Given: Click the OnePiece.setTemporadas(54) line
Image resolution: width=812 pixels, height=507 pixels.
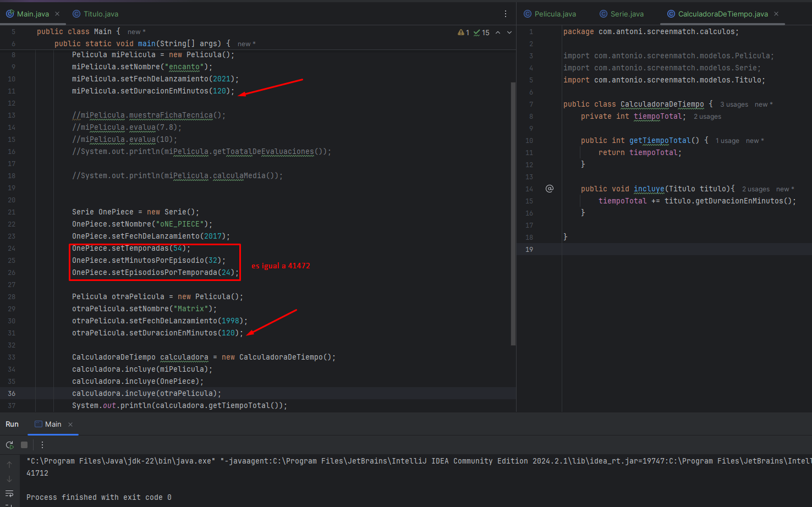Looking at the screenshot, I should click(131, 248).
